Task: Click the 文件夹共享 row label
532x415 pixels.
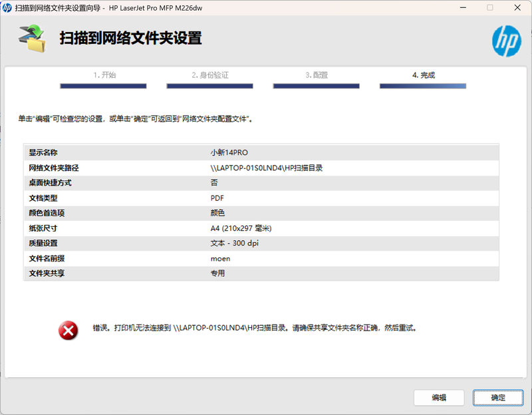Action: (x=47, y=273)
